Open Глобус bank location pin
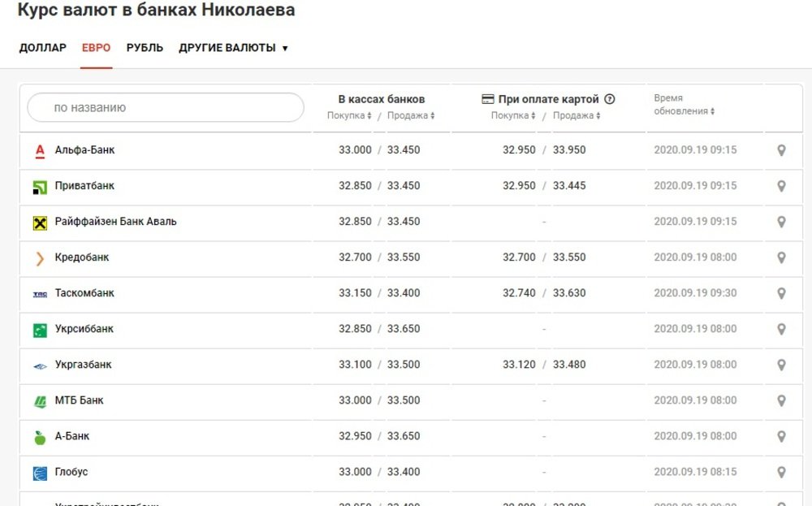This screenshot has height=506, width=812. (x=781, y=472)
